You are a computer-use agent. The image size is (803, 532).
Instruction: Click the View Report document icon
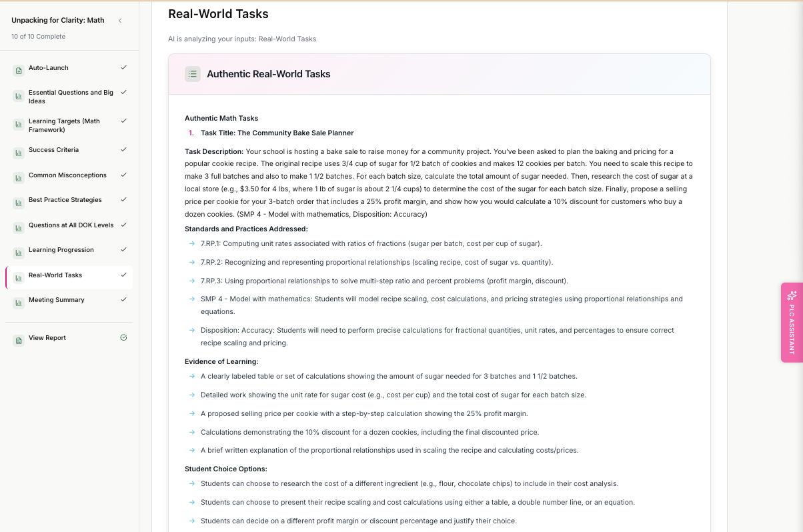(19, 339)
